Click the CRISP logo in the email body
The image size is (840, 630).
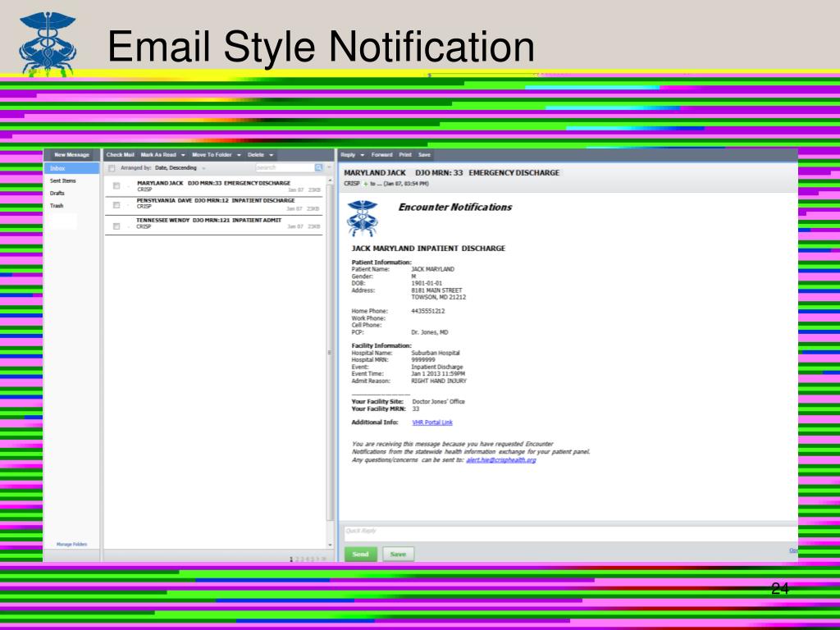[x=363, y=218]
